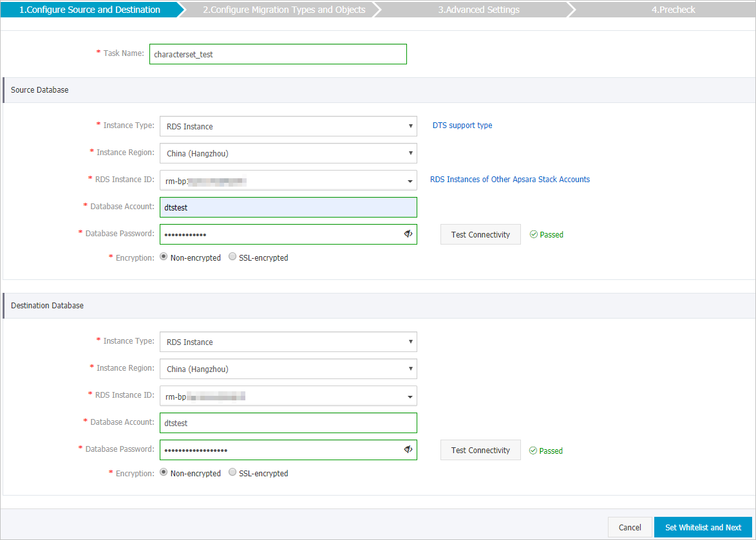756x540 pixels.
Task: Expand the destination RDS Instance ID dropdown
Action: tap(410, 395)
